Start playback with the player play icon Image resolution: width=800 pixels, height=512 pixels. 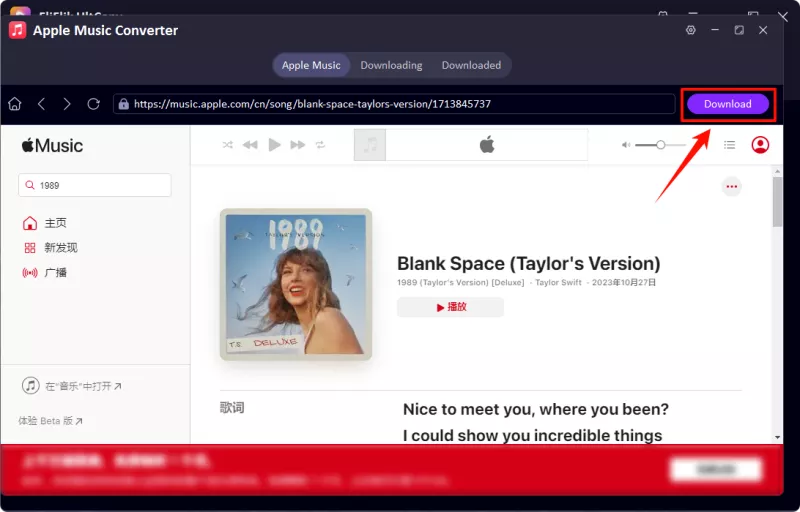tap(274, 145)
